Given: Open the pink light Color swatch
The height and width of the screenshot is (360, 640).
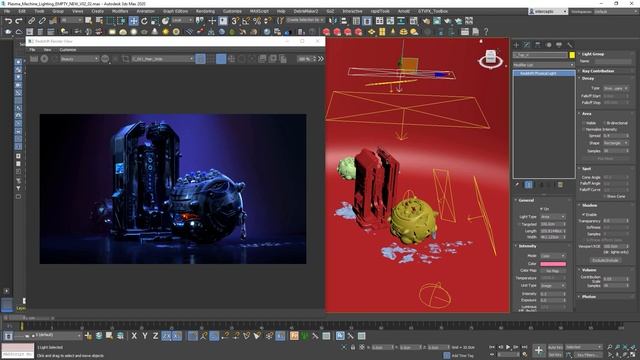Looking at the screenshot, I should point(553,264).
